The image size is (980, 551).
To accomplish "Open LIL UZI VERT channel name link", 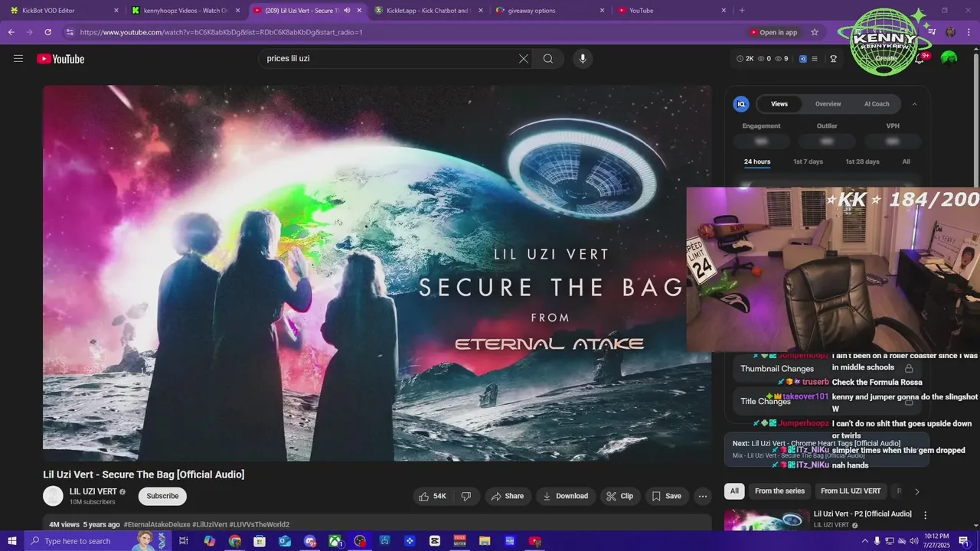I will pos(93,491).
